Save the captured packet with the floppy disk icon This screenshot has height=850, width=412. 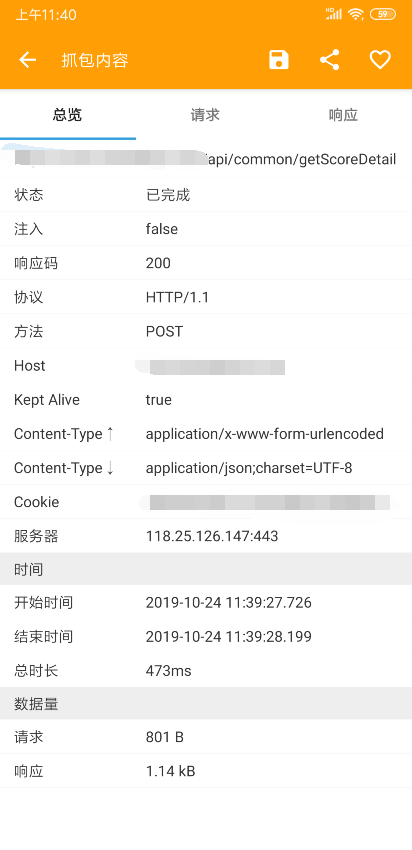(x=279, y=60)
